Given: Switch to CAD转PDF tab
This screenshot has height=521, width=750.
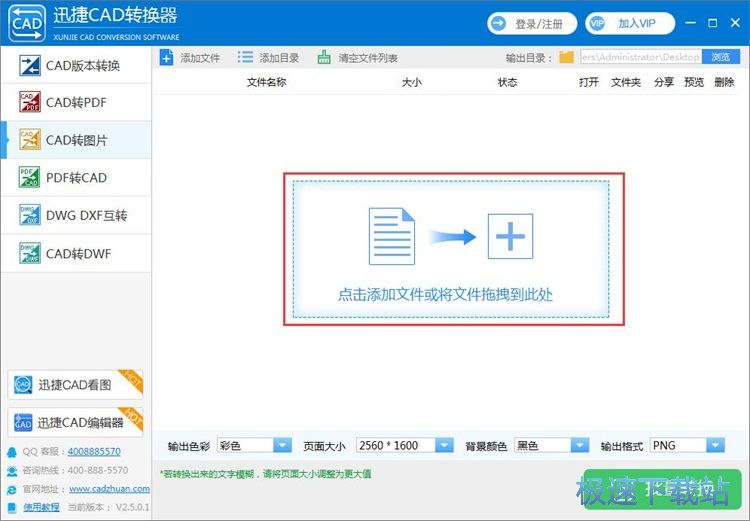Looking at the screenshot, I should pyautogui.click(x=77, y=102).
